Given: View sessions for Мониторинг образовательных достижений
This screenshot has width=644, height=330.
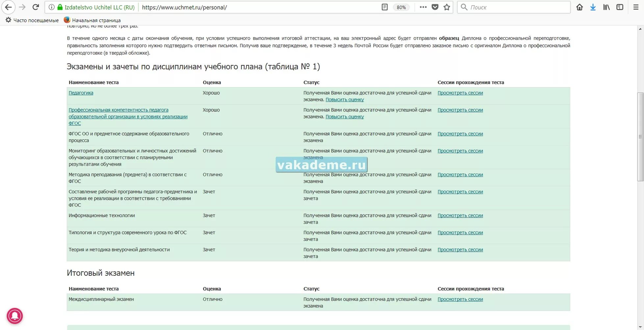Looking at the screenshot, I should (460, 151).
